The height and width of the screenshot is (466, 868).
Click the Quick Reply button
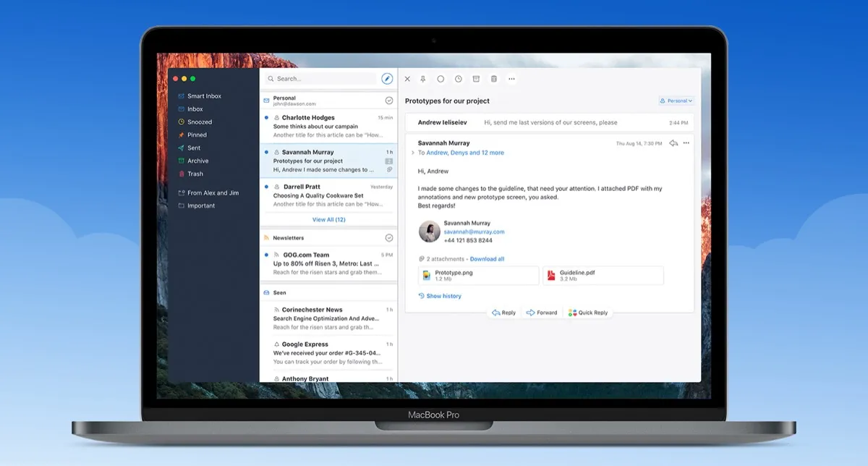point(588,313)
